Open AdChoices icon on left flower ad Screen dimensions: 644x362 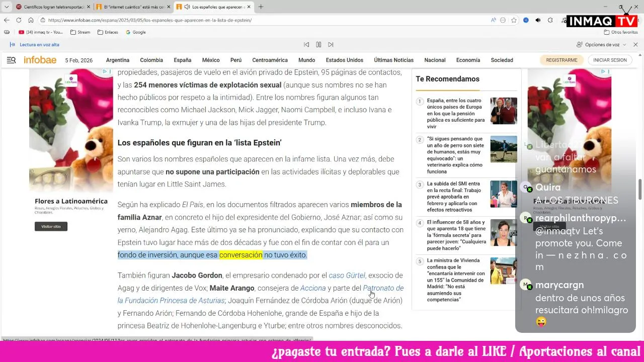point(105,72)
